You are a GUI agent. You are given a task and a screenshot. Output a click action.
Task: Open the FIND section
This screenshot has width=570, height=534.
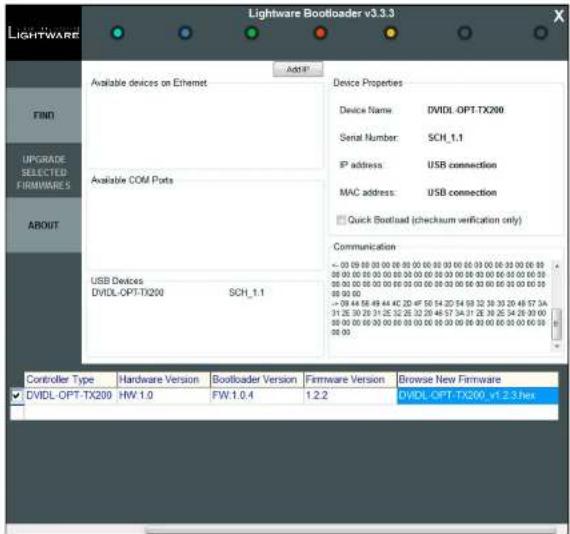click(x=44, y=115)
